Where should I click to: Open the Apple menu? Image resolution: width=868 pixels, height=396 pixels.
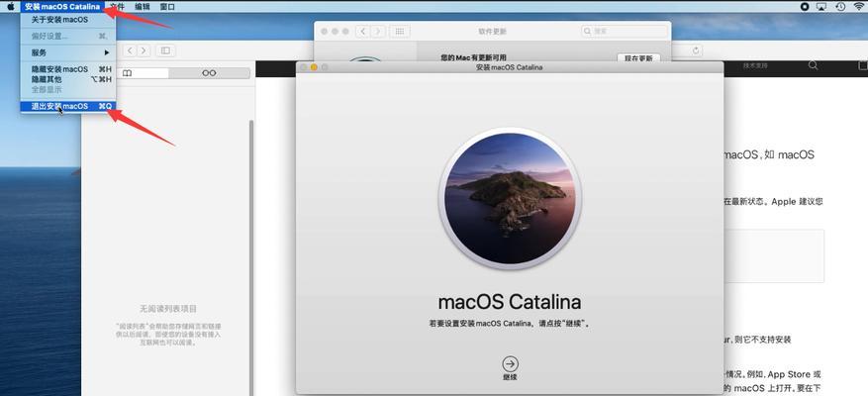(11, 7)
